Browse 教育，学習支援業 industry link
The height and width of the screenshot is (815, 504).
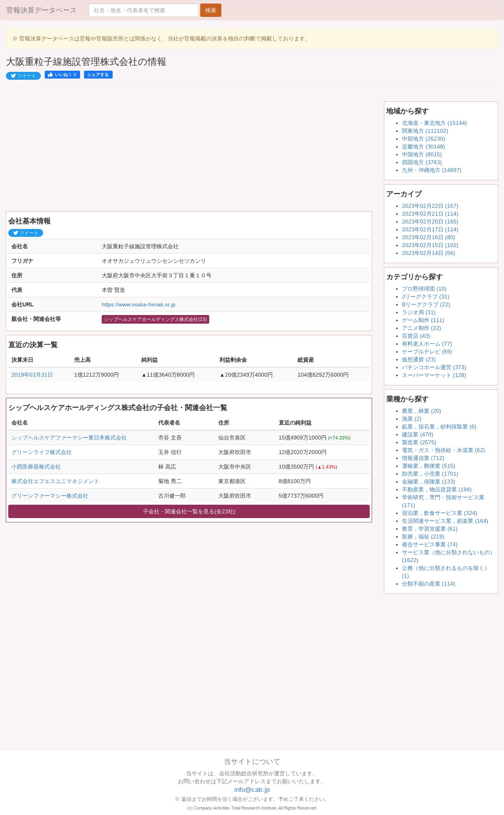(x=429, y=529)
